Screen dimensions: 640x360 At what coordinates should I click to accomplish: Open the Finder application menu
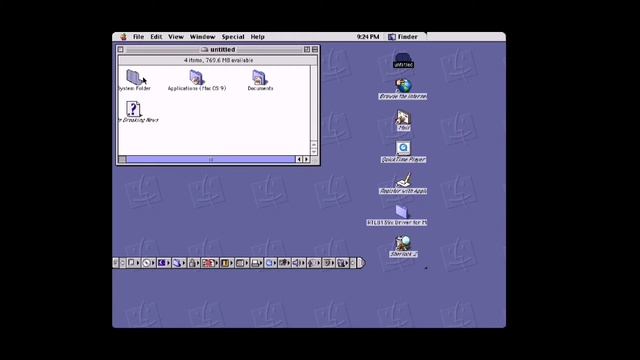(403, 37)
